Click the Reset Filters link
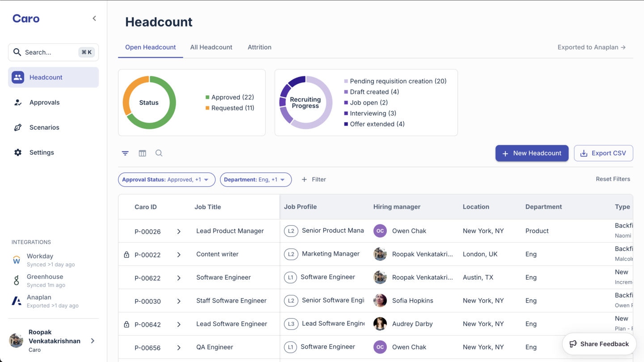Image resolution: width=644 pixels, height=362 pixels. point(613,179)
